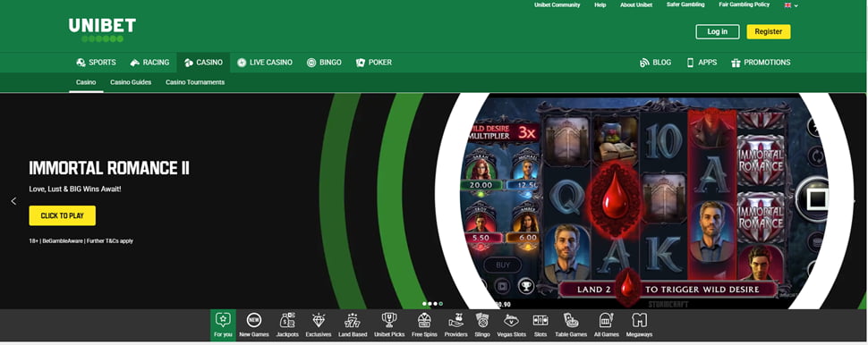868x345 pixels.
Task: Go to the Live Casino section
Action: tap(265, 63)
